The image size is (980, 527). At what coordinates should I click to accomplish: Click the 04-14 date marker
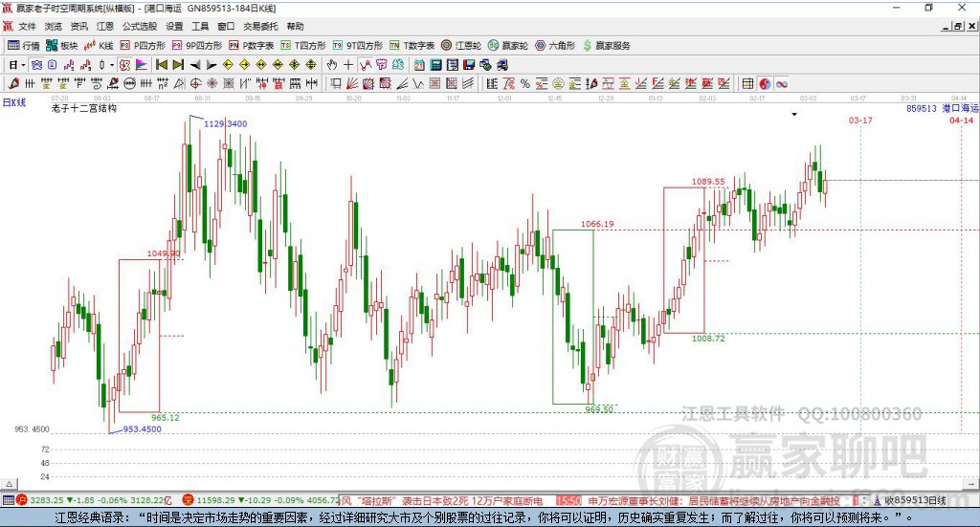coord(961,120)
